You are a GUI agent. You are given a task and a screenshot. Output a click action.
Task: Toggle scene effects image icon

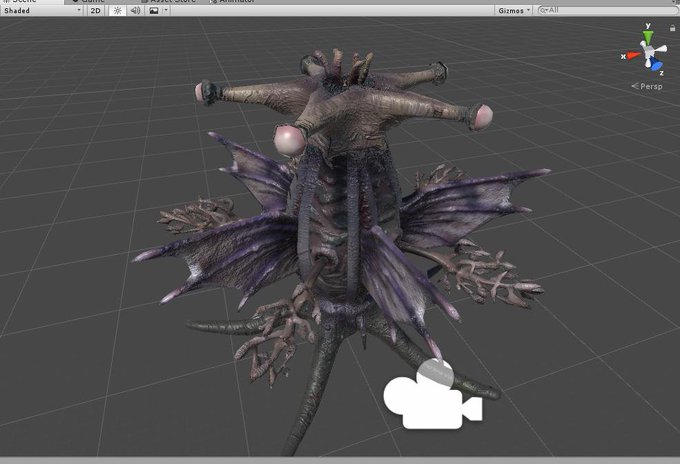point(154,10)
